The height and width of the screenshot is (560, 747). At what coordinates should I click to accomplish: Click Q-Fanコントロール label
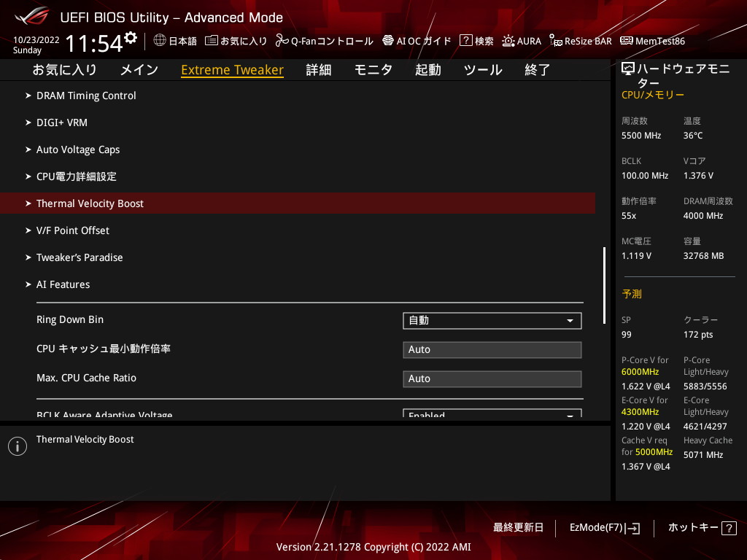332,41
